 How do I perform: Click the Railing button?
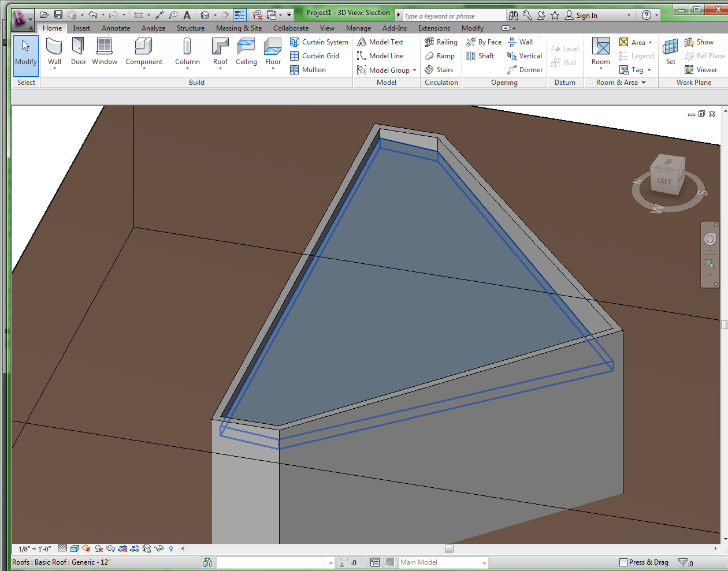[441, 42]
